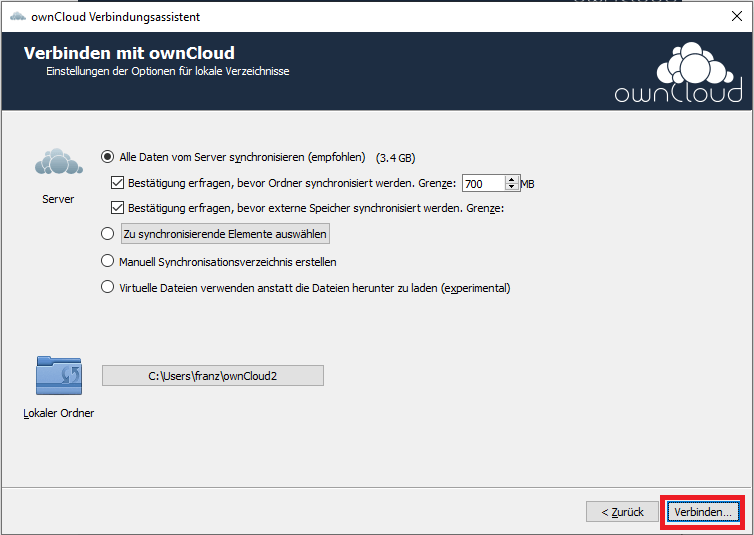Viewport: 754px width, 535px height.
Task: Decrease the Grenze MB value with down arrow
Action: pyautogui.click(x=512, y=187)
